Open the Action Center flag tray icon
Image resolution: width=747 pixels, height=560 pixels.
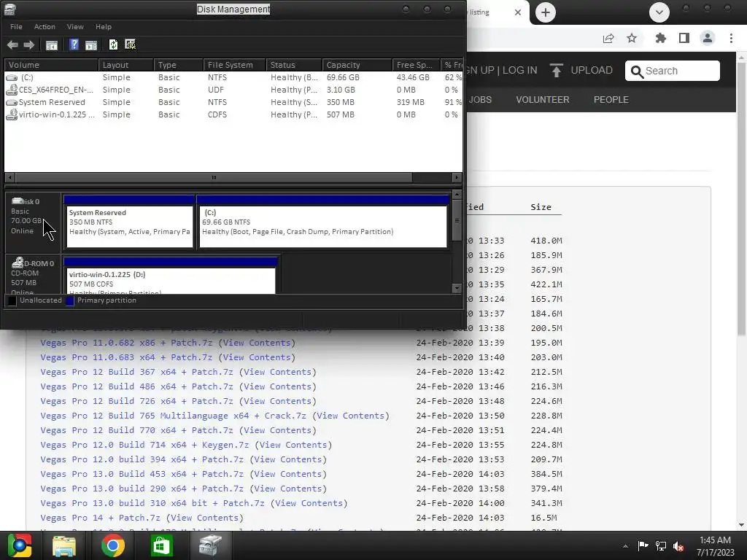[643, 545]
